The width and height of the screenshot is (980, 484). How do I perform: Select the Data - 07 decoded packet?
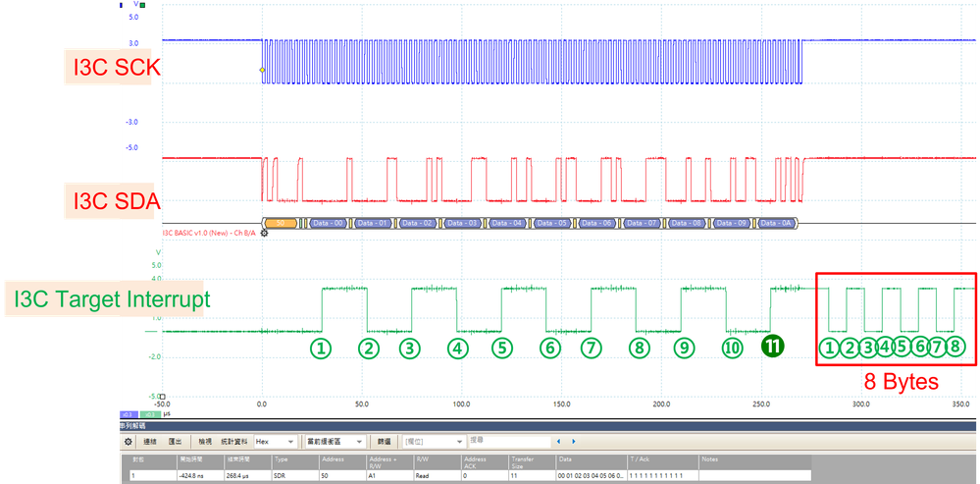click(x=643, y=223)
